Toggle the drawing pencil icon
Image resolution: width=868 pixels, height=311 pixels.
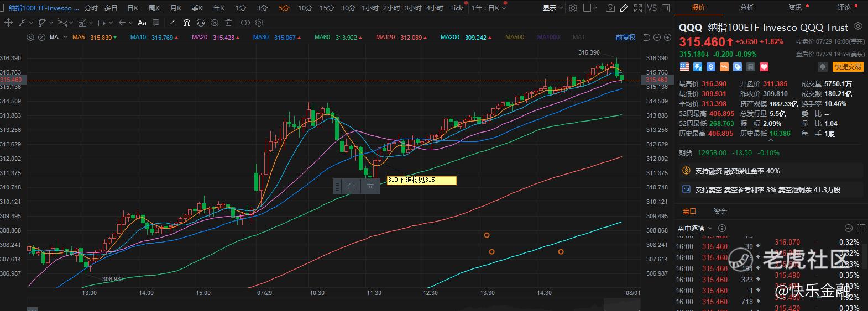click(x=624, y=8)
